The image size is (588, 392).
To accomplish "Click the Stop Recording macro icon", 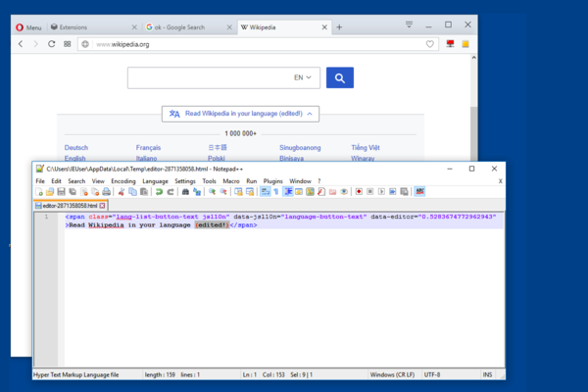I will click(370, 192).
